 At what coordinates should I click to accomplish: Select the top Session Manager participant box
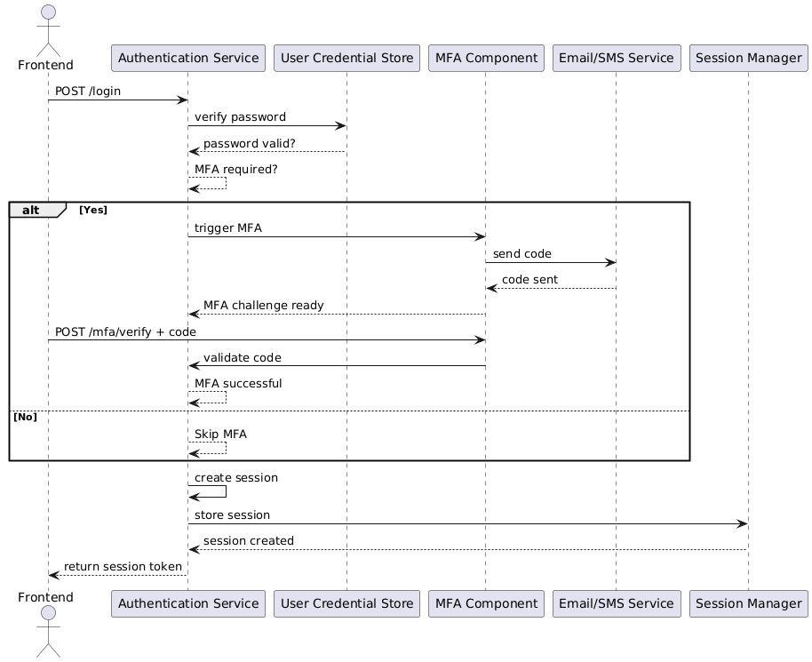(x=748, y=59)
